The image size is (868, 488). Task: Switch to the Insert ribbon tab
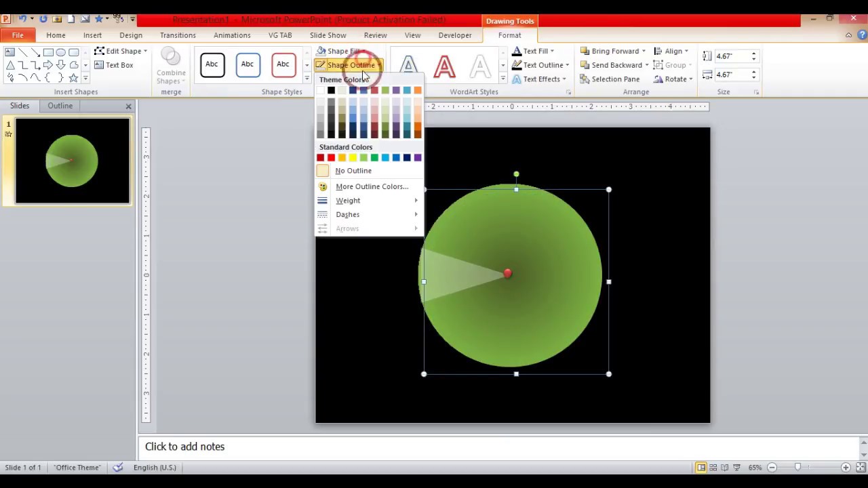[x=92, y=35]
